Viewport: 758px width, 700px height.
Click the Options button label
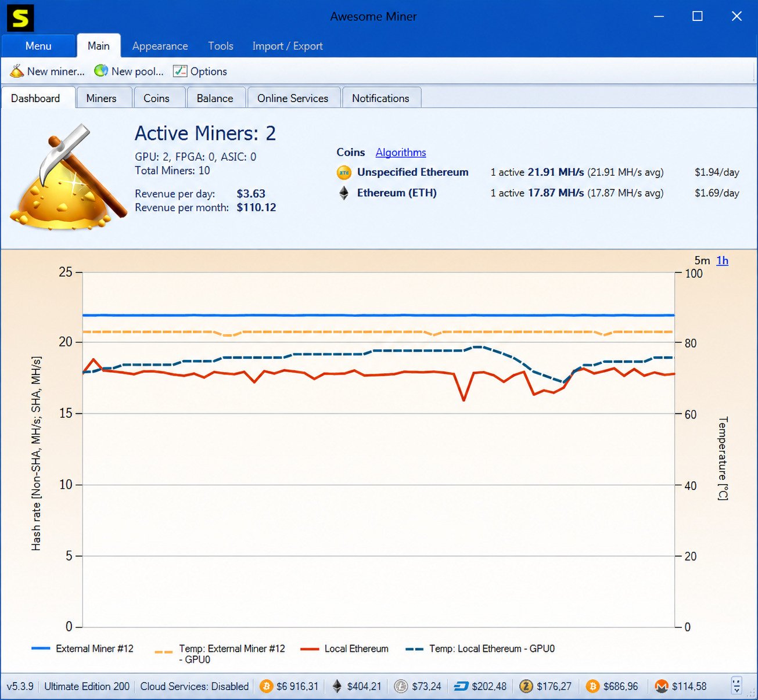(209, 71)
